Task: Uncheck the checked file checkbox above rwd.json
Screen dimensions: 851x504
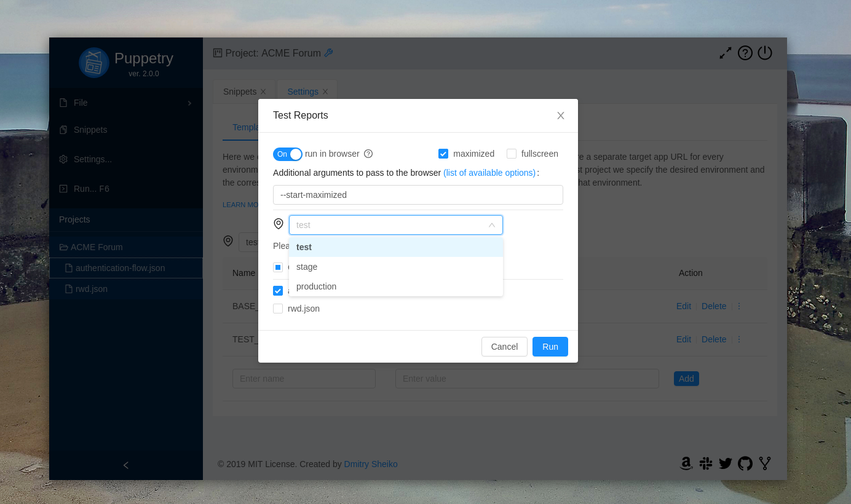Action: 278,291
